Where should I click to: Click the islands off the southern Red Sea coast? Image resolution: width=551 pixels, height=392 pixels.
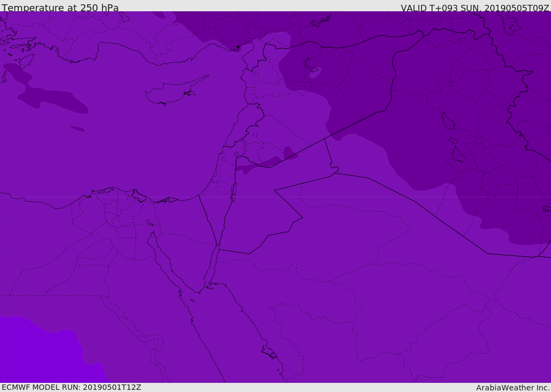[x=269, y=353]
